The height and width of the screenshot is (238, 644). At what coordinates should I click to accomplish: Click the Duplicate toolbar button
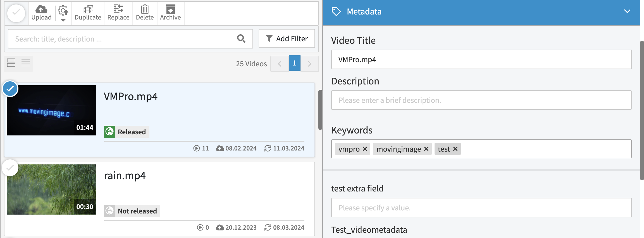point(88,13)
